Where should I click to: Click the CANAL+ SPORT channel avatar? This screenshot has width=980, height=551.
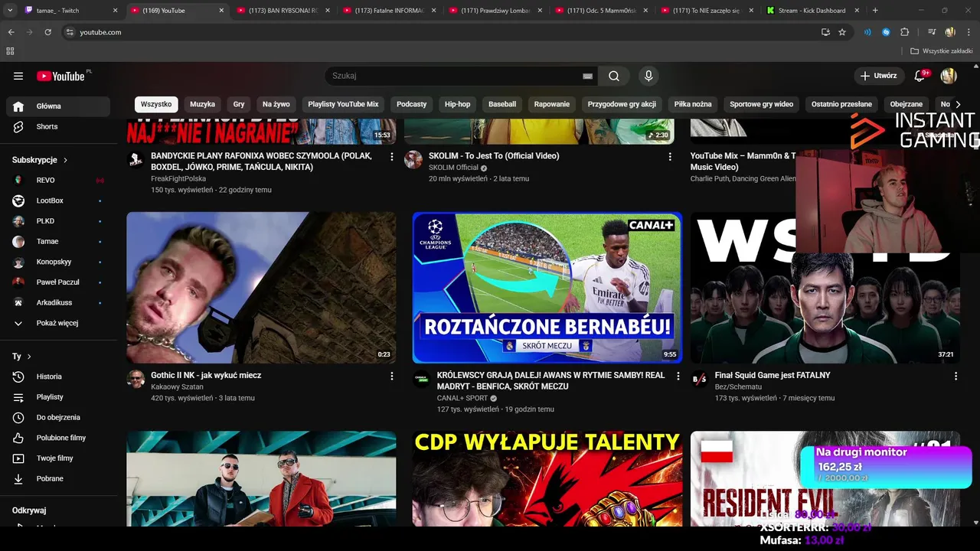tap(421, 379)
